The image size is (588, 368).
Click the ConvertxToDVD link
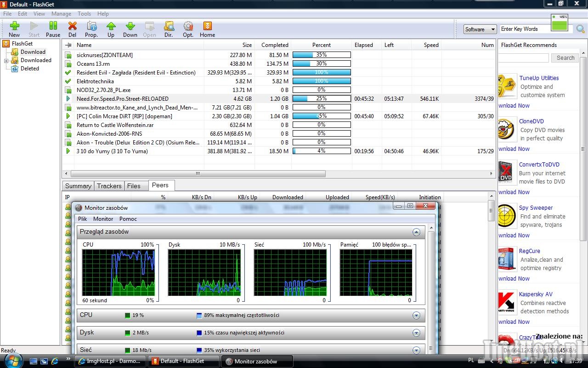coord(539,165)
